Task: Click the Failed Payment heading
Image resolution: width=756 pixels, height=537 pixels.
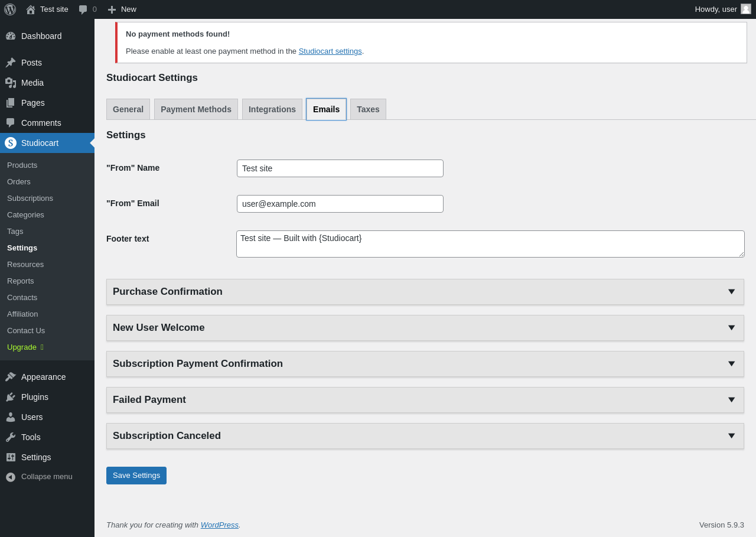Action: (x=149, y=400)
